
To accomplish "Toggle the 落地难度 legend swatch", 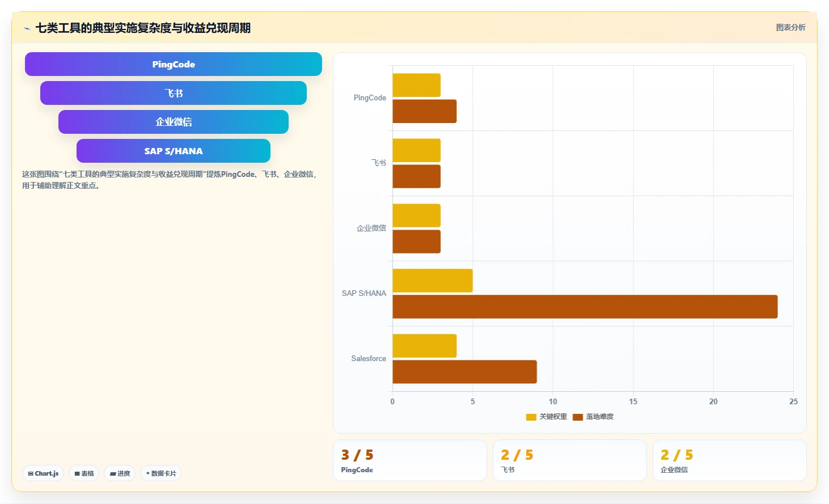I will tap(578, 417).
